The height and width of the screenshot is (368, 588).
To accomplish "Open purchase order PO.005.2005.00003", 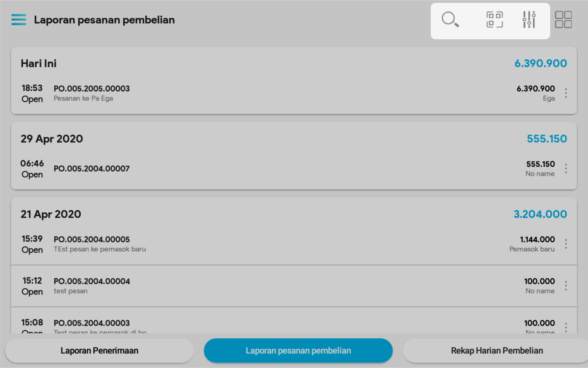I will click(x=92, y=89).
